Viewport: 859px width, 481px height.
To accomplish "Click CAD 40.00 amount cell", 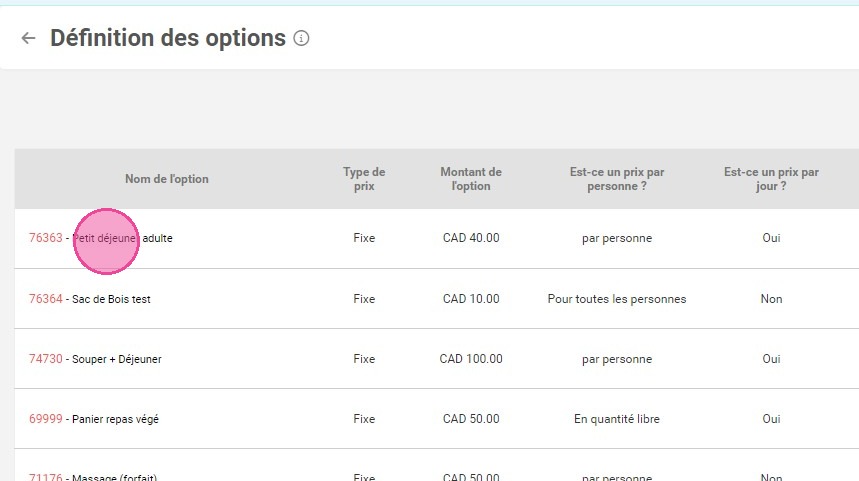I will 471,238.
